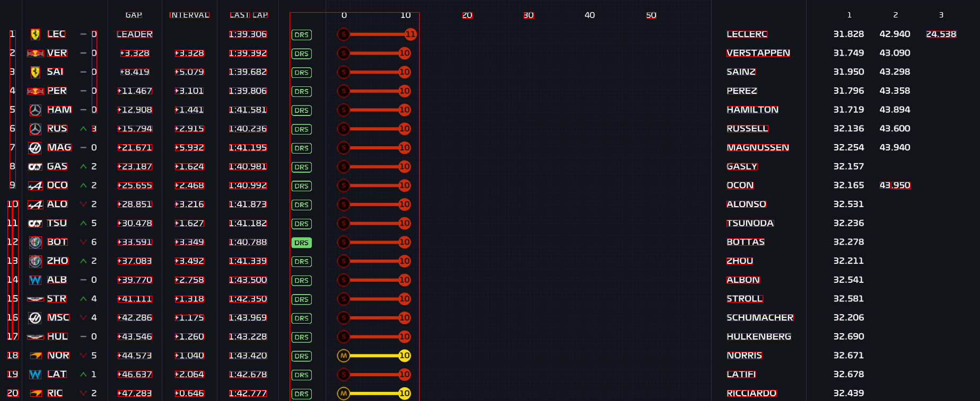Viewport: 980px width, 401px height.
Task: Click the green up arrow beside RUS
Action: point(83,129)
